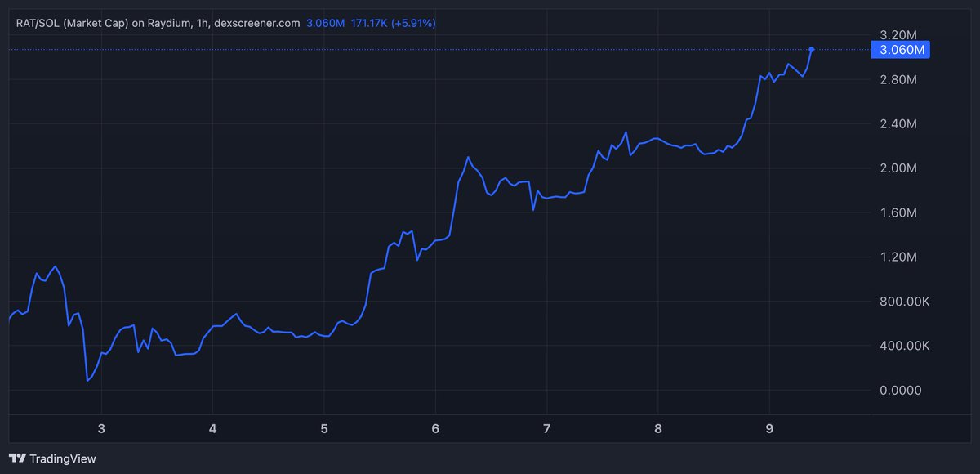The image size is (980, 474).
Task: Click date label 6 on time axis
Action: [x=435, y=428]
